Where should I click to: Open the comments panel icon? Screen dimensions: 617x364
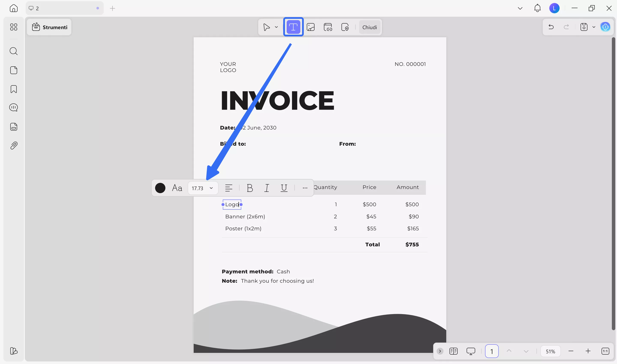pyautogui.click(x=13, y=107)
